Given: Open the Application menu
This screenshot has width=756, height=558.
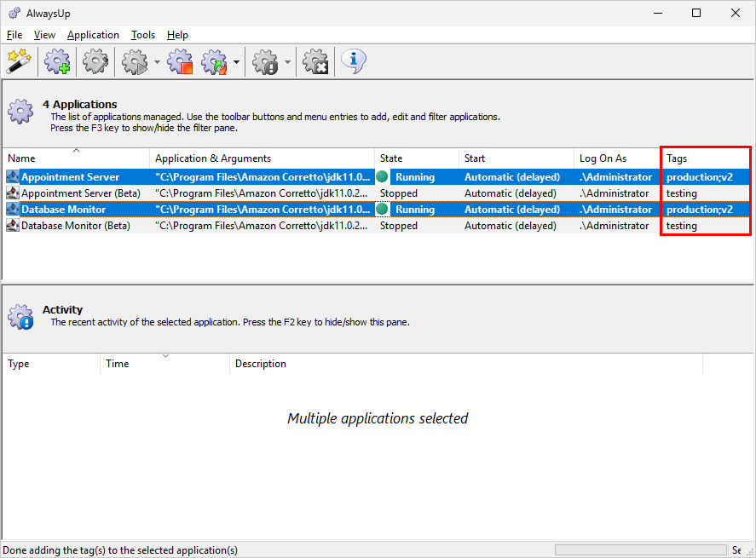Looking at the screenshot, I should [93, 35].
